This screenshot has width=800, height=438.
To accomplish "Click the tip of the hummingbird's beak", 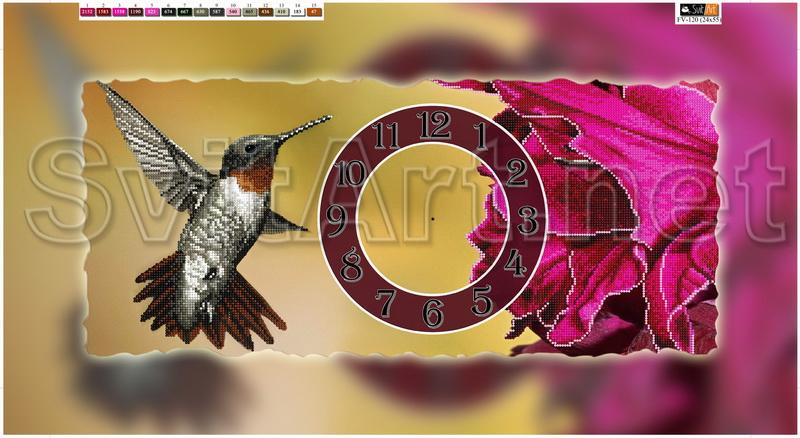I will pos(328,119).
